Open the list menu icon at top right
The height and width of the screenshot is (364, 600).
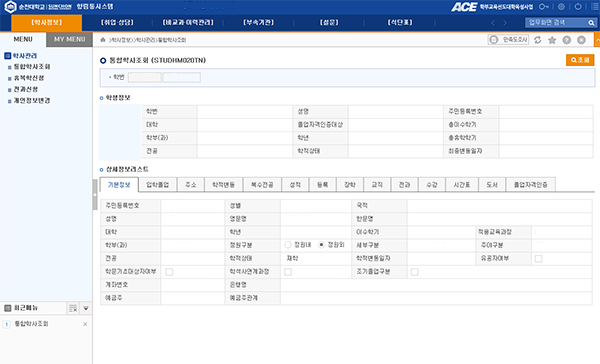coord(595,7)
